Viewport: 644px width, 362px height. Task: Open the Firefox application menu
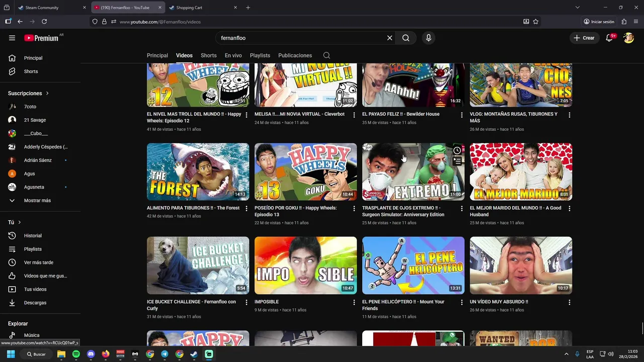click(636, 22)
